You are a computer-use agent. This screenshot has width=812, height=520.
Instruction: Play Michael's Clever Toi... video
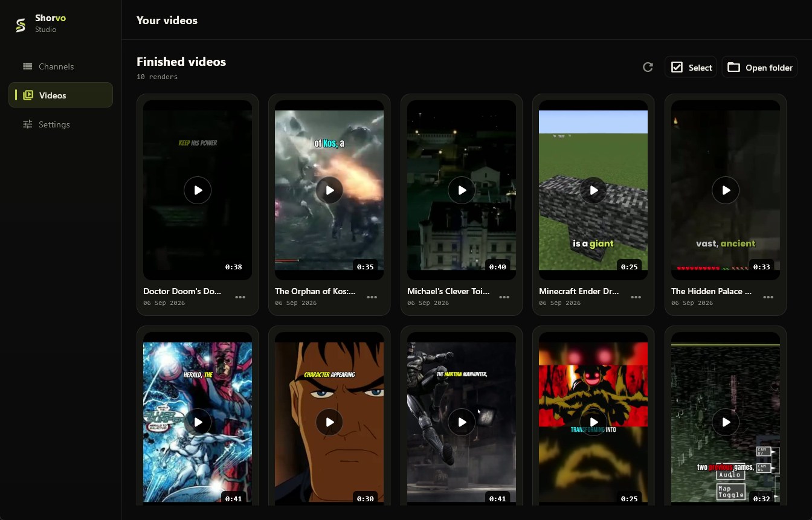tap(462, 190)
